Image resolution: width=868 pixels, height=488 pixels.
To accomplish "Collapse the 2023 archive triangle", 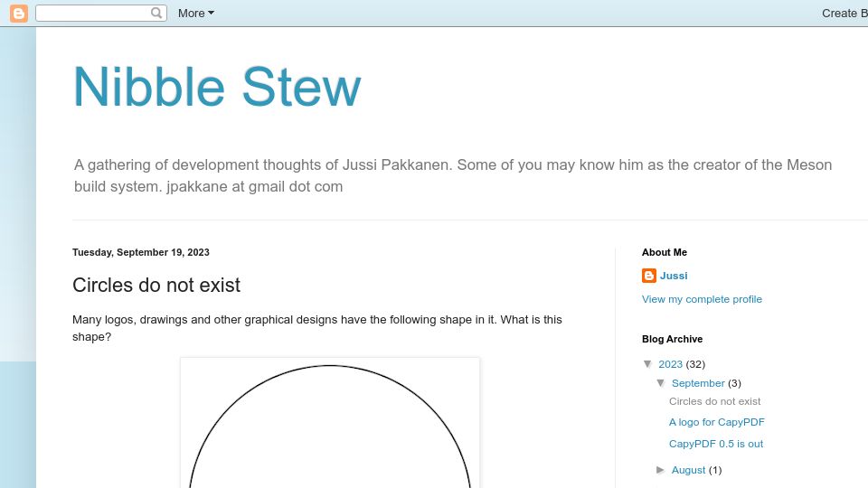I will 647,364.
